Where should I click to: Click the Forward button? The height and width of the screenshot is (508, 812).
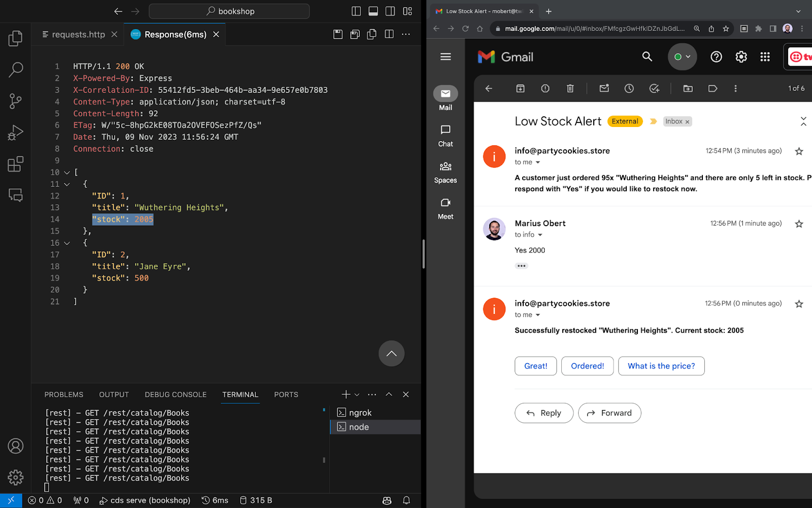click(610, 413)
